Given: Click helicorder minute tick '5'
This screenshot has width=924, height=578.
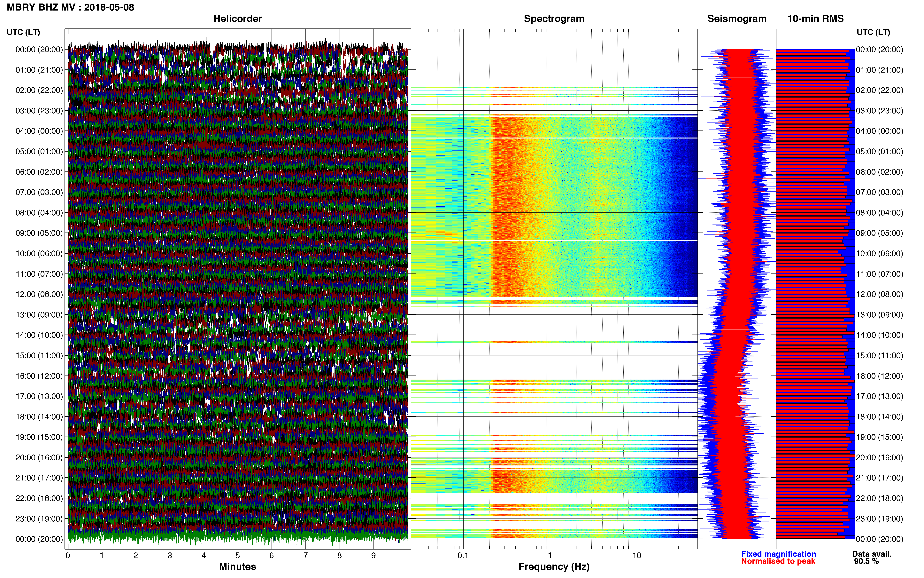Looking at the screenshot, I should [238, 555].
